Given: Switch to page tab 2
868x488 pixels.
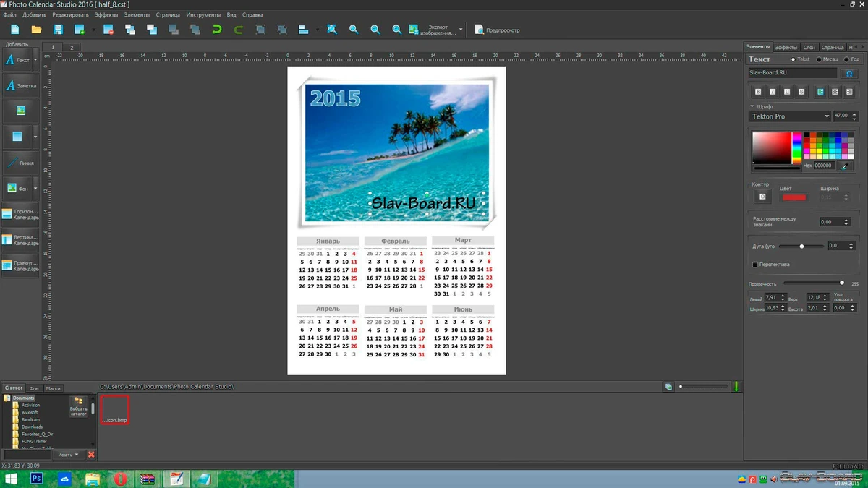Looking at the screenshot, I should (x=72, y=47).
